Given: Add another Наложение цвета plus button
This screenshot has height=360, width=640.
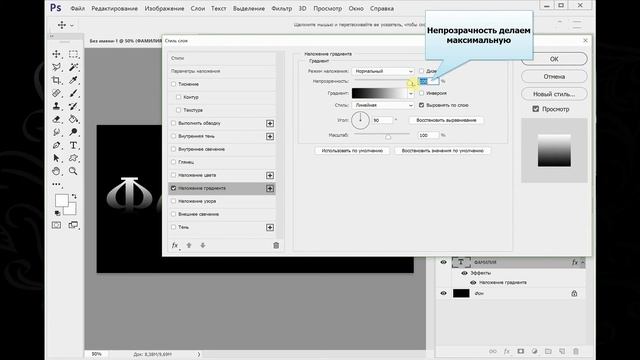Looking at the screenshot, I should [270, 175].
